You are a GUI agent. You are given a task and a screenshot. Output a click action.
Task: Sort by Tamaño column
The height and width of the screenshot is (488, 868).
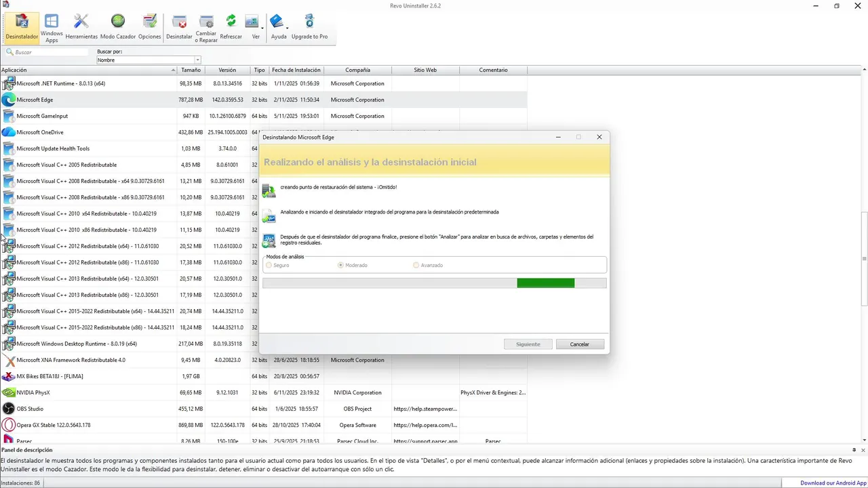click(191, 70)
